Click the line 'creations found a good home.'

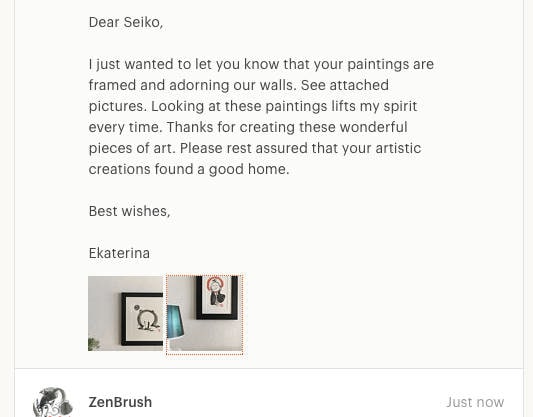tap(189, 169)
